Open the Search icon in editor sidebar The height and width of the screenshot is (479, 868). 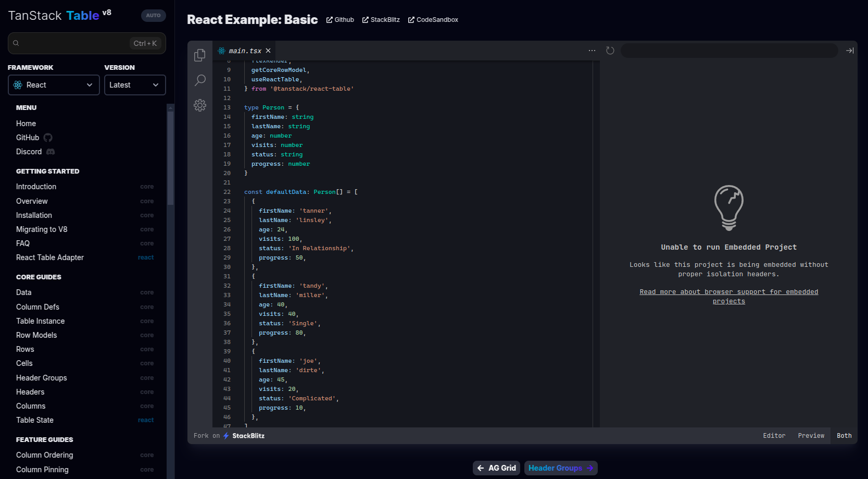point(200,80)
